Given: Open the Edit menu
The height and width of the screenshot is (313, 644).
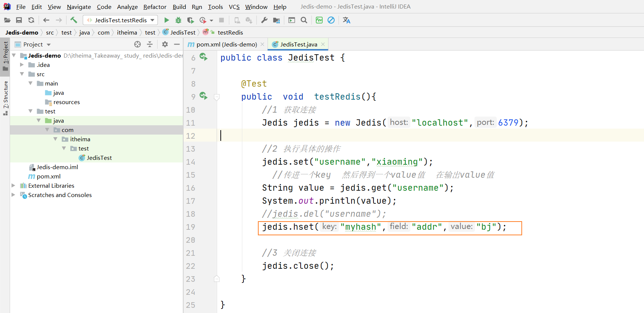Looking at the screenshot, I should click(x=36, y=7).
